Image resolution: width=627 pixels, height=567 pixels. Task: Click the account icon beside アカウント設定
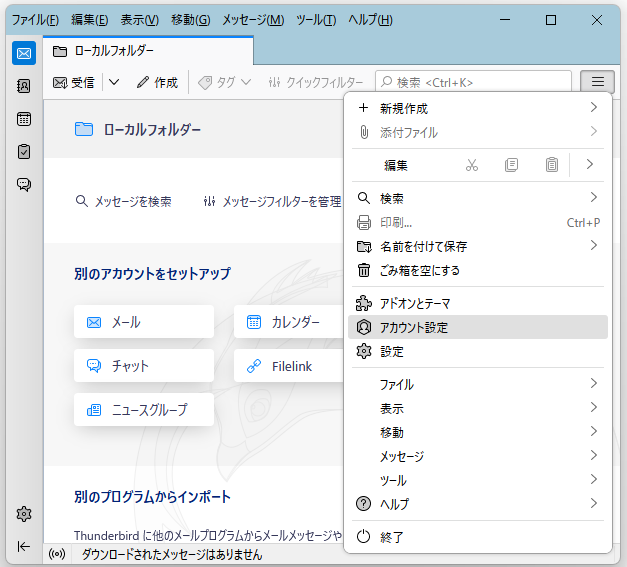363,327
